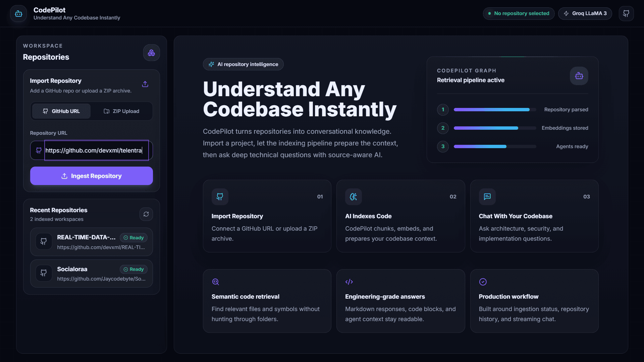This screenshot has height=362, width=644.
Task: Click the search icon above Semantic code retrieval
Action: [215, 282]
